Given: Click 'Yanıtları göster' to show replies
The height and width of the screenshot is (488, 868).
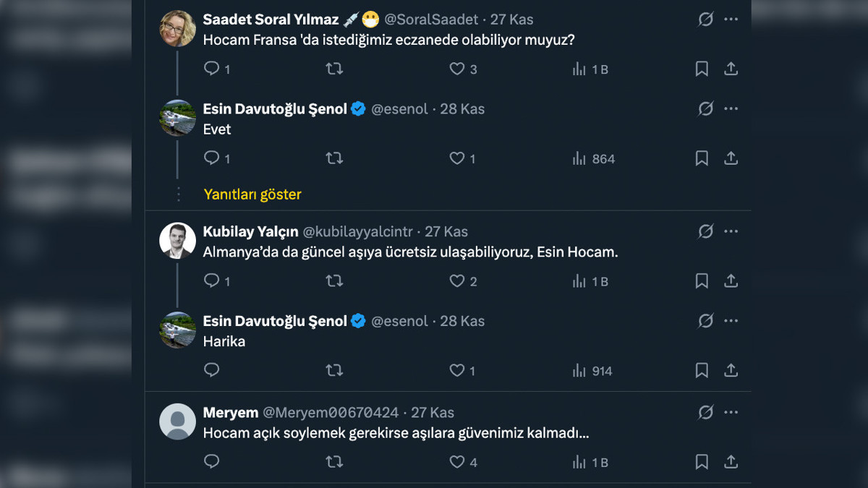Looking at the screenshot, I should tap(252, 194).
